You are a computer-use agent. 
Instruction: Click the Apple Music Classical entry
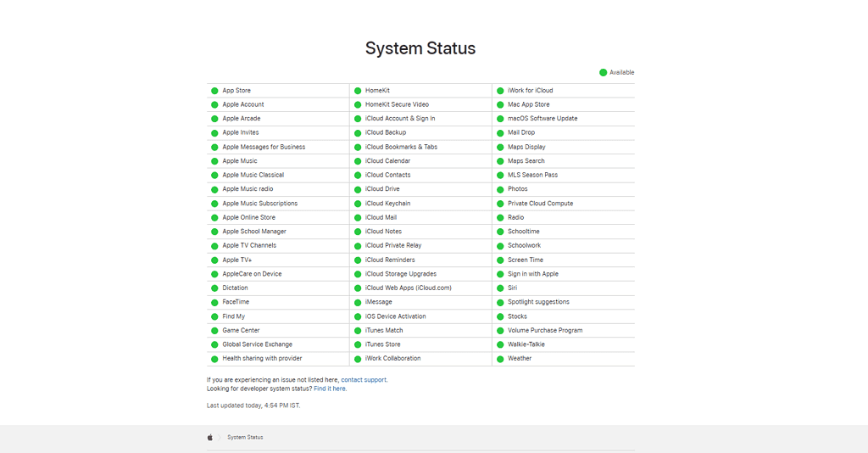pyautogui.click(x=253, y=175)
